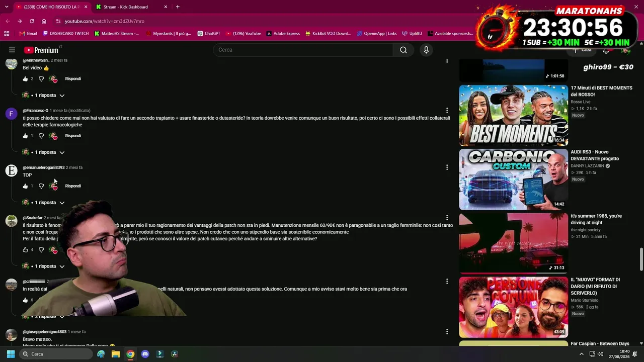The image size is (644, 362).
Task: Like @Francesco-0's comment about finasteride
Action: tap(25, 136)
